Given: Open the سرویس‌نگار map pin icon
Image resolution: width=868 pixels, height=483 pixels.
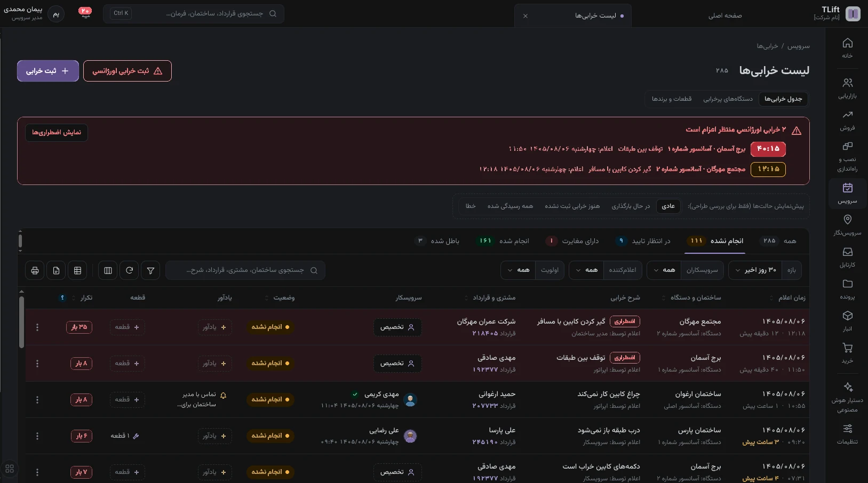Looking at the screenshot, I should [x=847, y=224].
